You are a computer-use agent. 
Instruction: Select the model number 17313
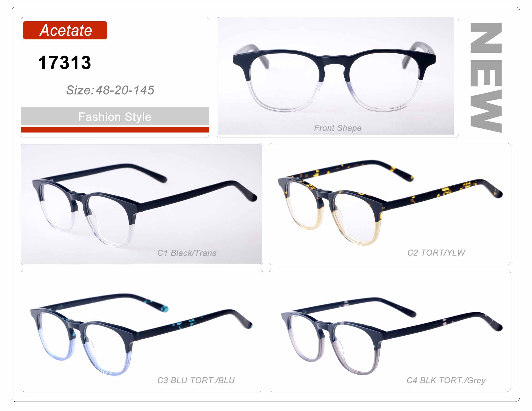click(65, 63)
